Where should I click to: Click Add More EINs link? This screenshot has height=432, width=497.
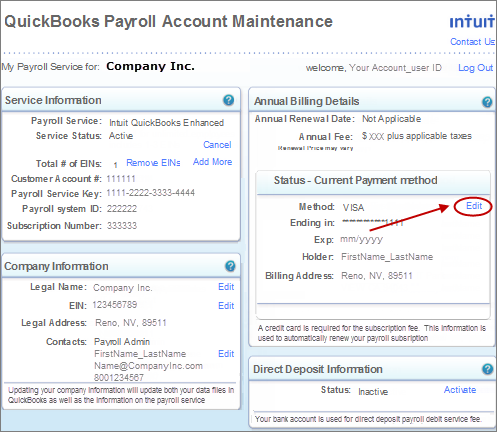212,162
